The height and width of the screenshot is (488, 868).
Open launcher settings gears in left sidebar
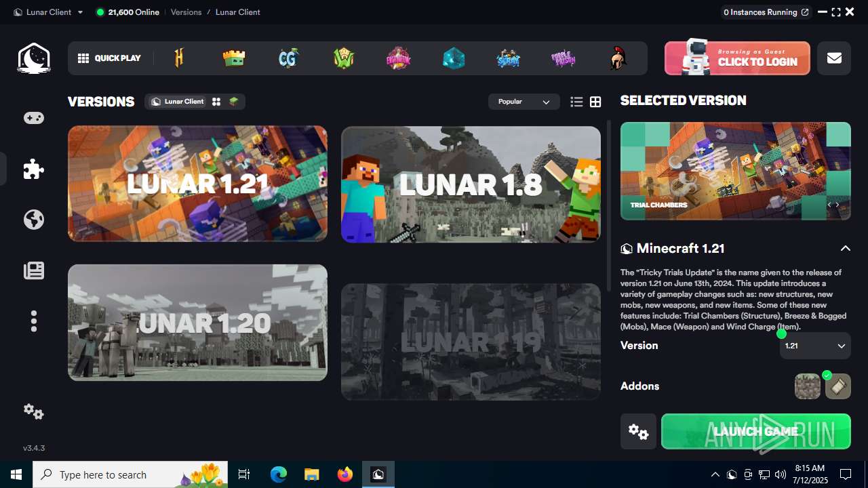click(34, 411)
